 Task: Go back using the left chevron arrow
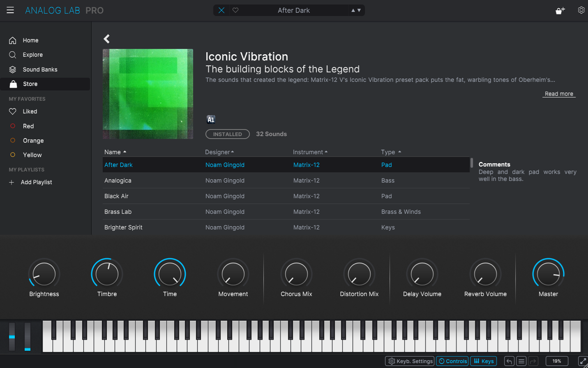click(x=107, y=39)
